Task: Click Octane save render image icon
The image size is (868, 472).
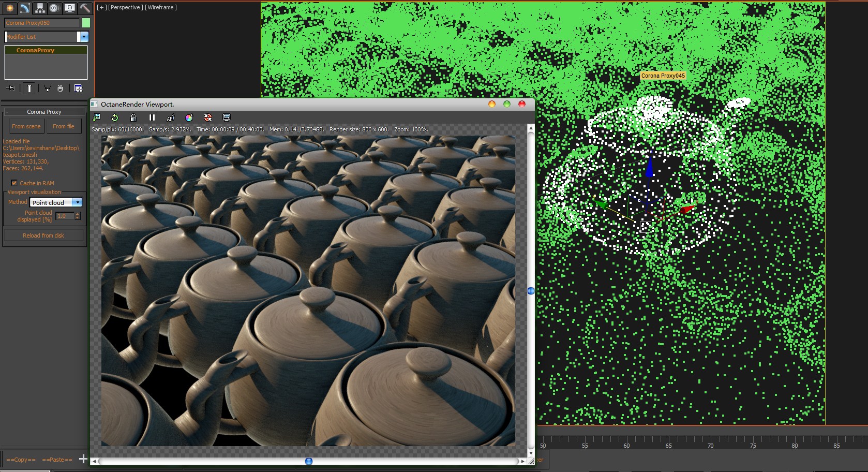Action: [x=96, y=117]
